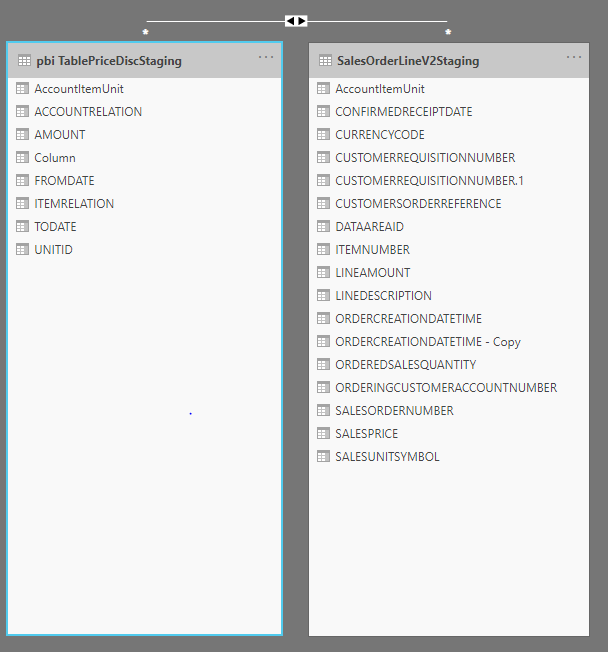Click the column icon next to LINEDESCRIPTION
Screen dimensions: 608x652
tap(324, 295)
